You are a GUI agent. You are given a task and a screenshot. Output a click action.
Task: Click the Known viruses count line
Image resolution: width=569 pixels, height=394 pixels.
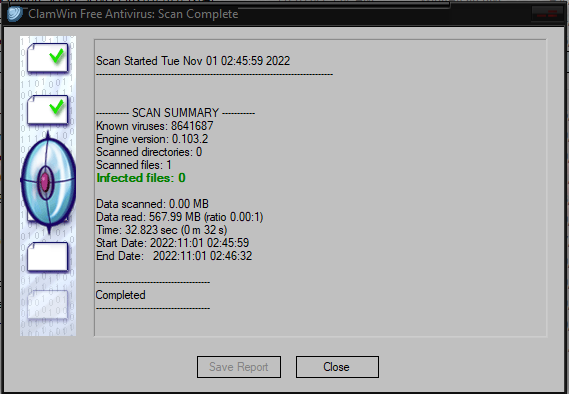[155, 126]
